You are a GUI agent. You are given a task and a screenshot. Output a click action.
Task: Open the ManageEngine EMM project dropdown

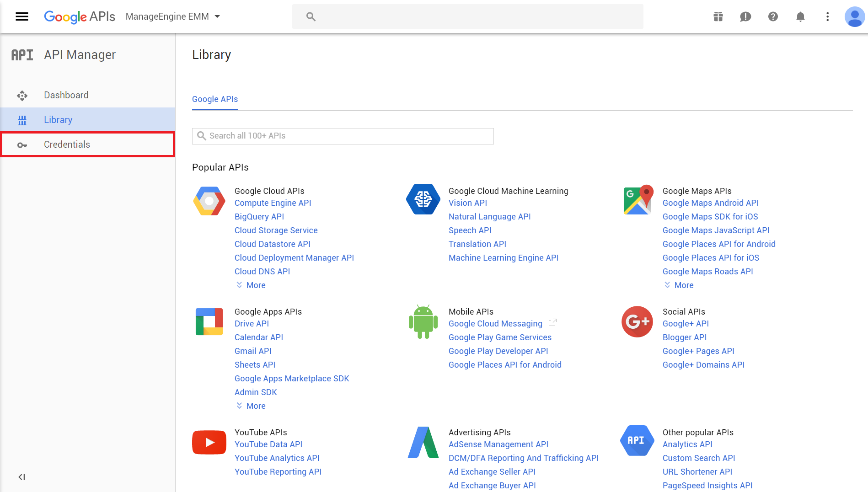pos(173,16)
